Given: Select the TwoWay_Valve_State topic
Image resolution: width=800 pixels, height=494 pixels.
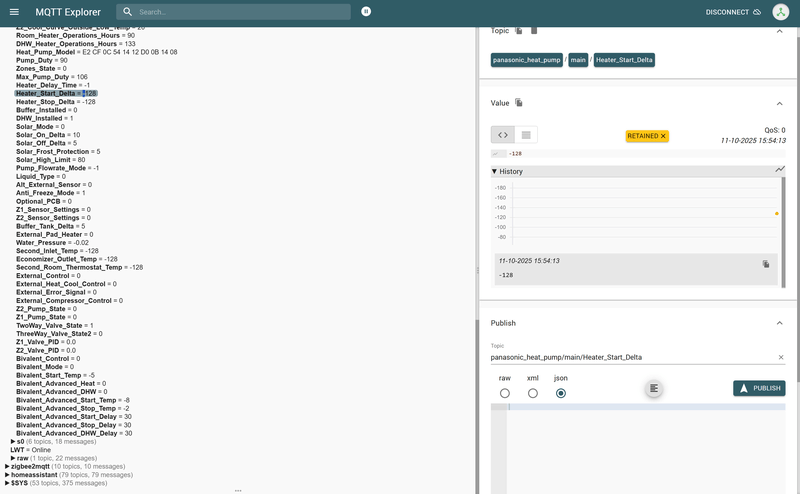Looking at the screenshot, I should coord(55,326).
